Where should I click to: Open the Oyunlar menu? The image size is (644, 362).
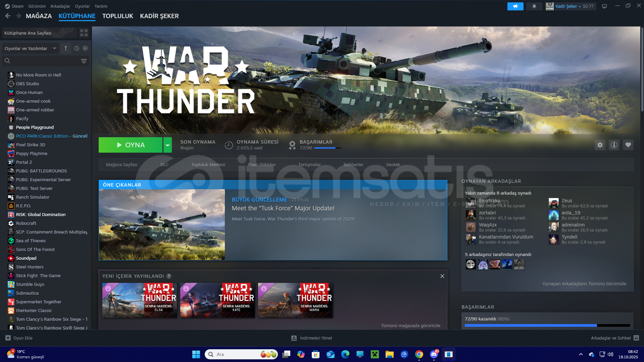tap(82, 6)
